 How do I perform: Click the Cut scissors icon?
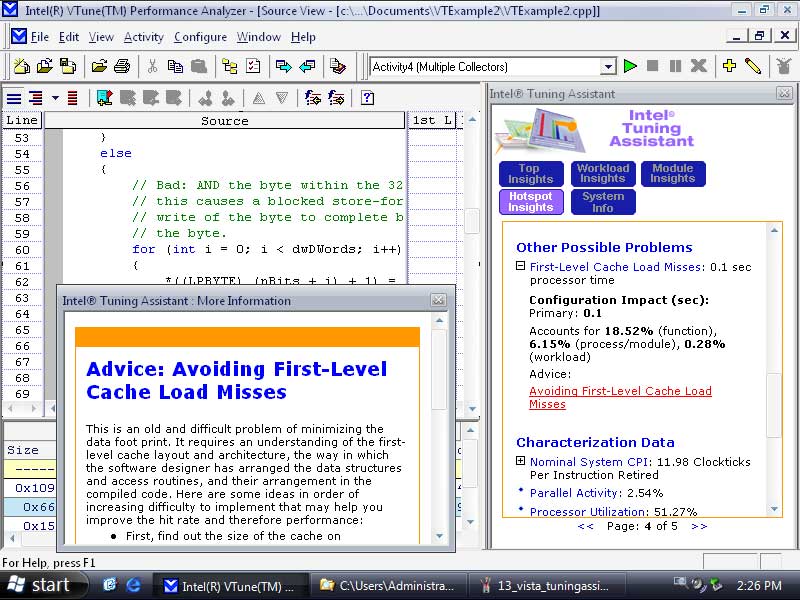152,66
